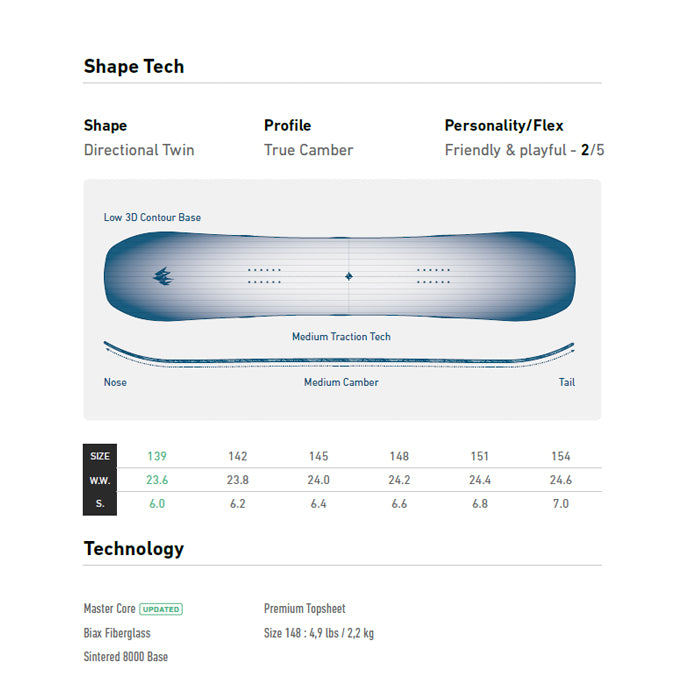Click the diamond marker at board center
This screenshot has width=700, height=700.
coord(348,276)
